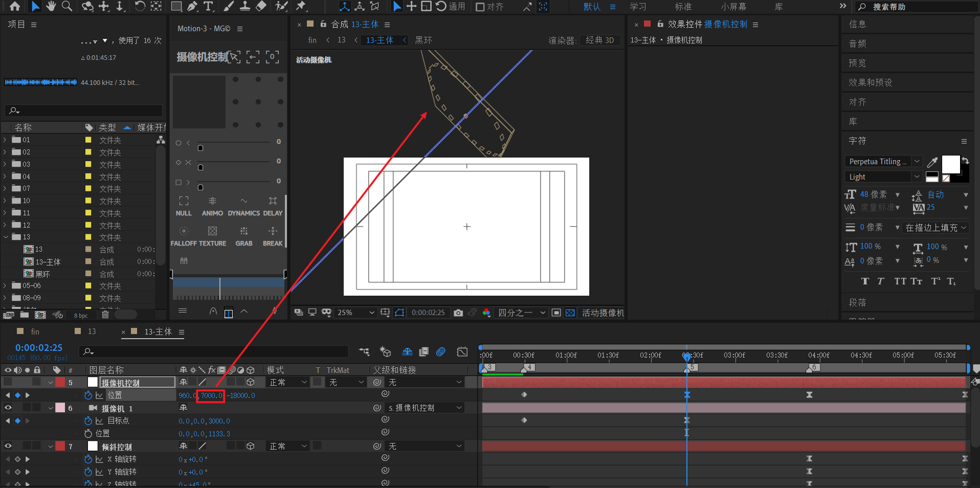Select the Zoom magnifier tool

[67, 6]
